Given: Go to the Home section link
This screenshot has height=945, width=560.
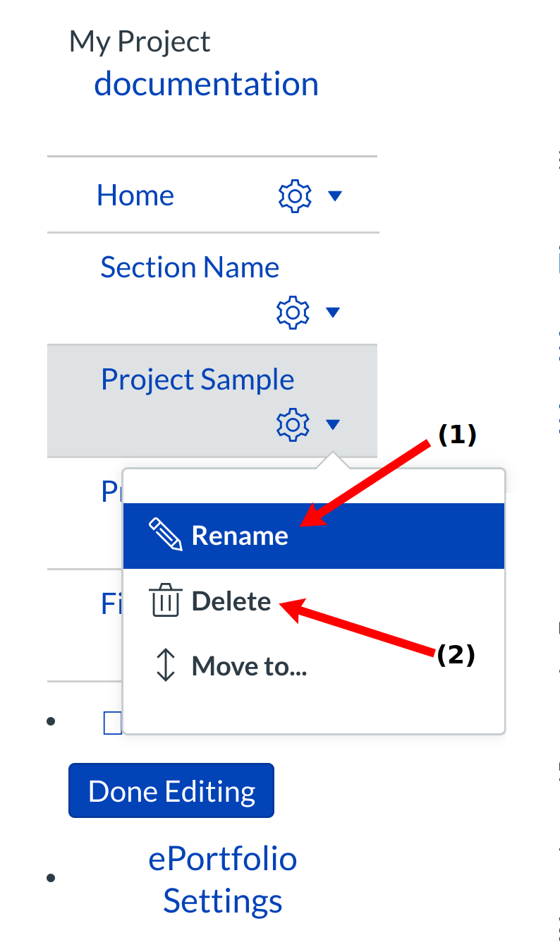Looking at the screenshot, I should [x=135, y=195].
